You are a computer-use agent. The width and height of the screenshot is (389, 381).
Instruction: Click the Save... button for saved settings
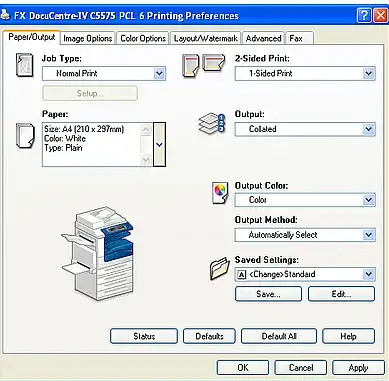(268, 294)
